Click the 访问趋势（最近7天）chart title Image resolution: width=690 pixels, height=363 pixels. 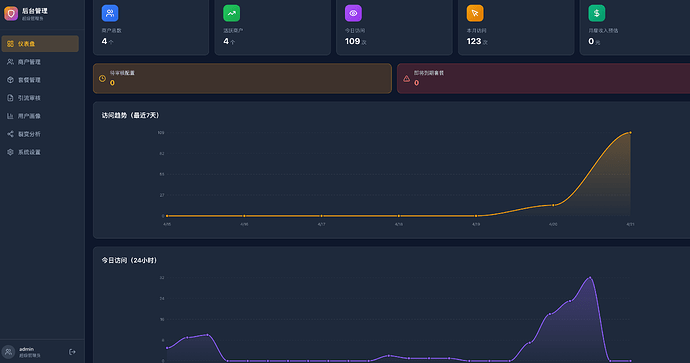[x=130, y=115]
